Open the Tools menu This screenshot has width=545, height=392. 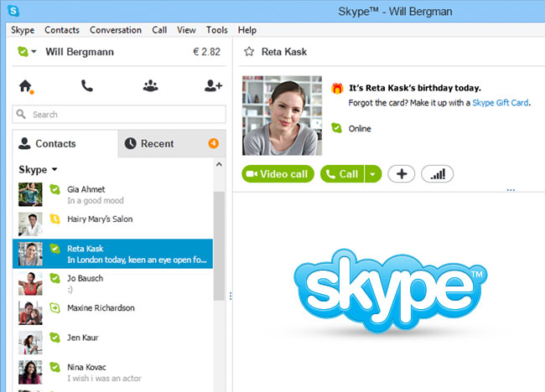tap(216, 30)
